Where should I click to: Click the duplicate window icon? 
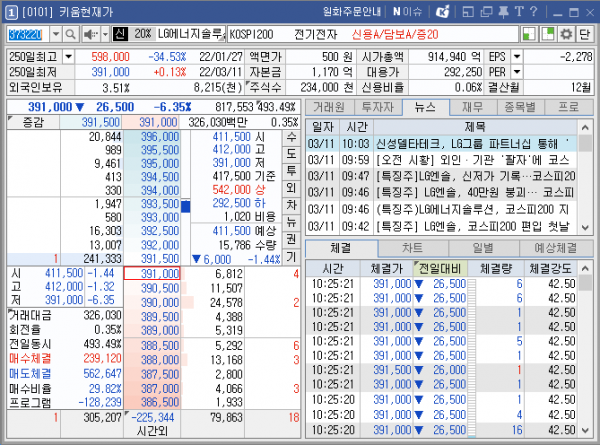tap(486, 12)
